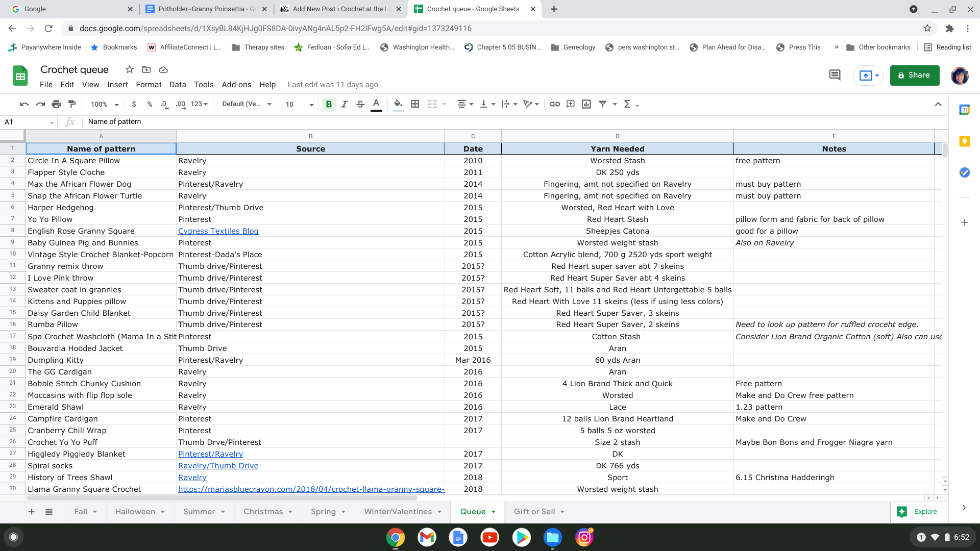Click the insert link icon
Screen dimensions: 980x551
555,104
